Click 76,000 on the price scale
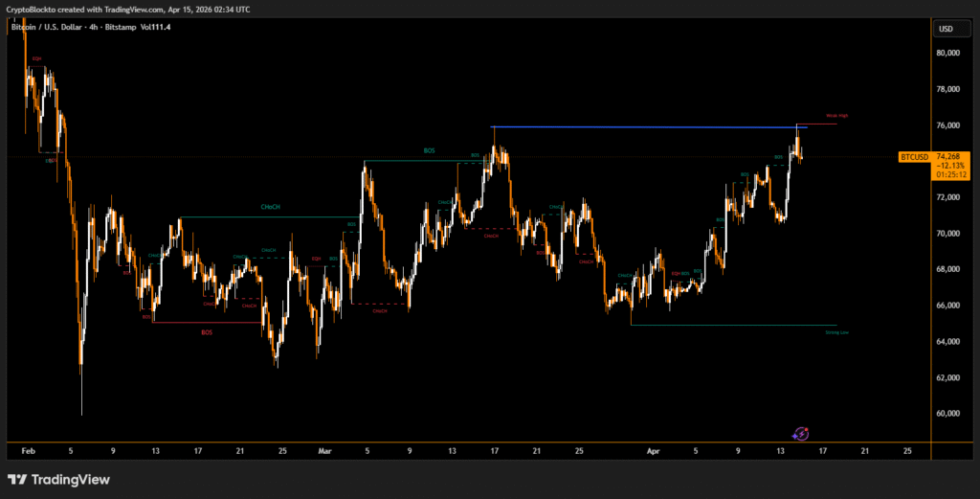Image resolution: width=980 pixels, height=499 pixels. [947, 125]
